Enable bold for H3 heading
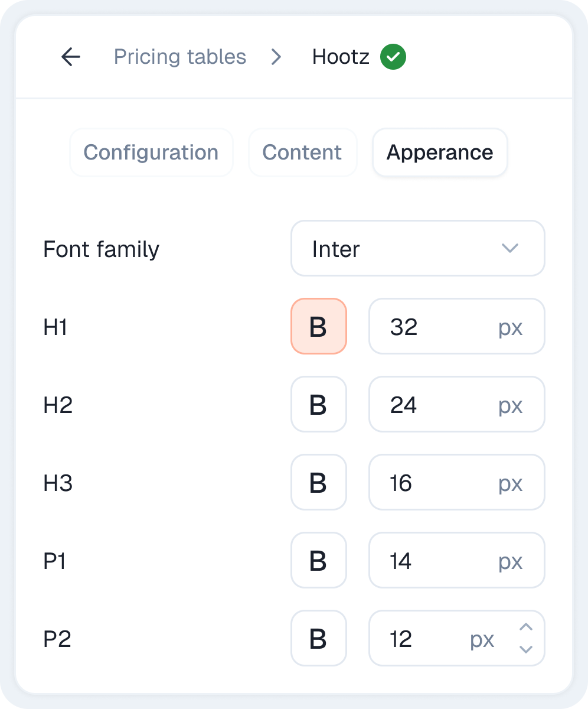This screenshot has width=588, height=709. (x=318, y=483)
